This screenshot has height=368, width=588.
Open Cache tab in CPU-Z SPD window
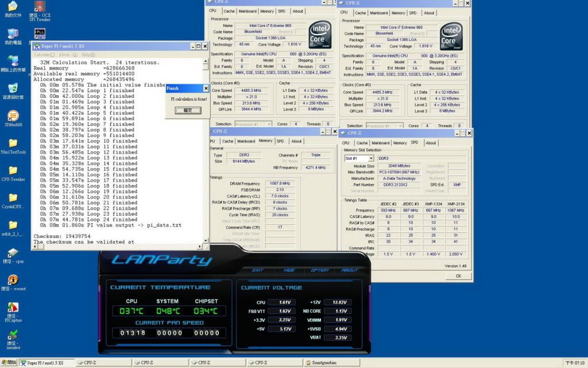362,143
